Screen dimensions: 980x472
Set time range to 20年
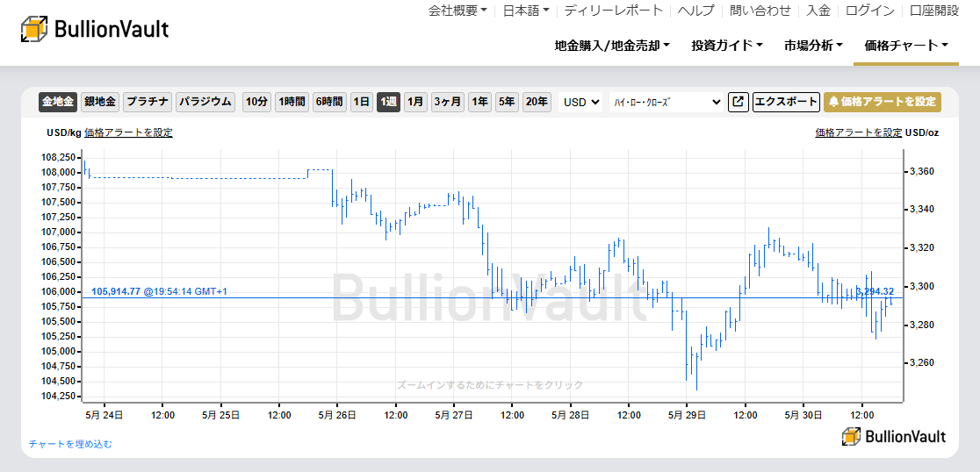(537, 102)
